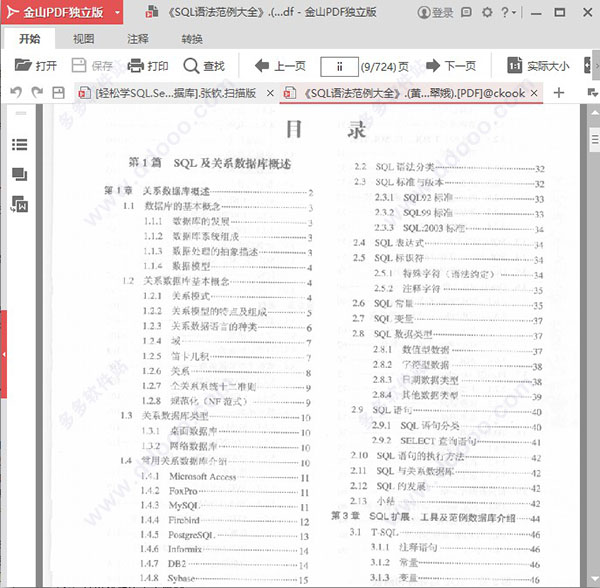This screenshot has height=588, width=600.
Task: Open the feedback message icon in title bar
Action: coord(466,13)
